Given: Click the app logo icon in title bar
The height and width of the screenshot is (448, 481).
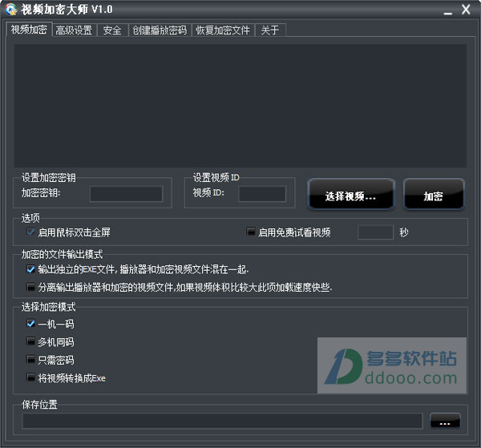Looking at the screenshot, I should click(11, 9).
